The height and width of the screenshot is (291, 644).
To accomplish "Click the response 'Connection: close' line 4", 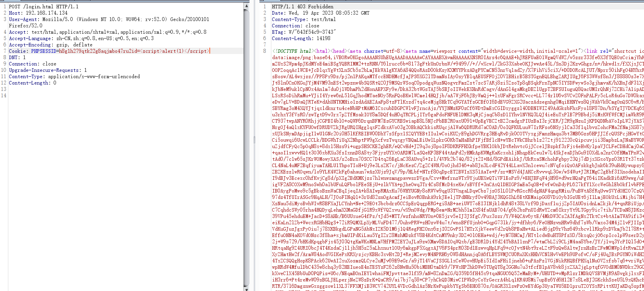I will point(296,25).
